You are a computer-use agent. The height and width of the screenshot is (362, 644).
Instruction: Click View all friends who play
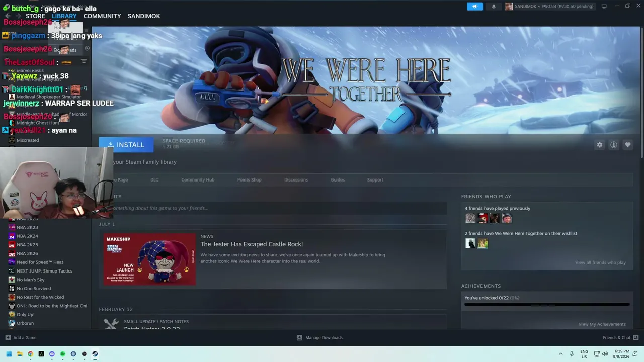[600, 263]
